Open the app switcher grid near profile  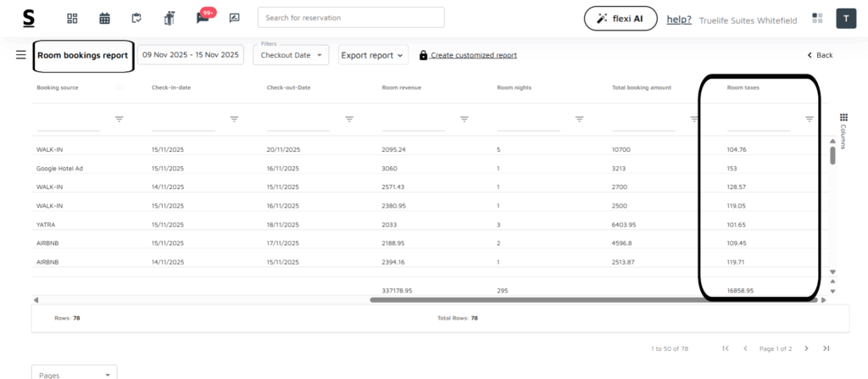(817, 18)
